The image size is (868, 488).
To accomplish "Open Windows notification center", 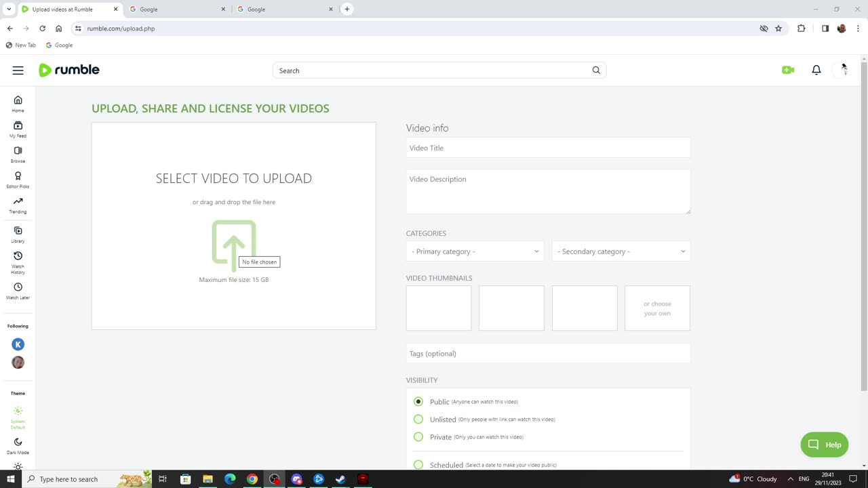I will pos(853,479).
